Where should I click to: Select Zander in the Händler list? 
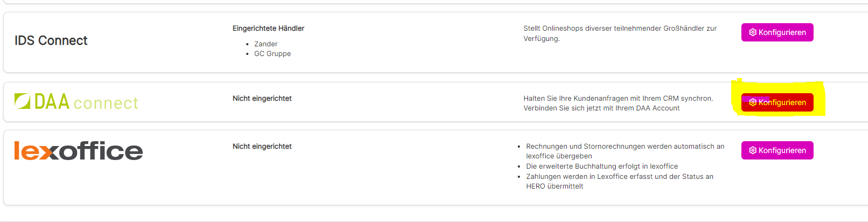pyautogui.click(x=266, y=44)
